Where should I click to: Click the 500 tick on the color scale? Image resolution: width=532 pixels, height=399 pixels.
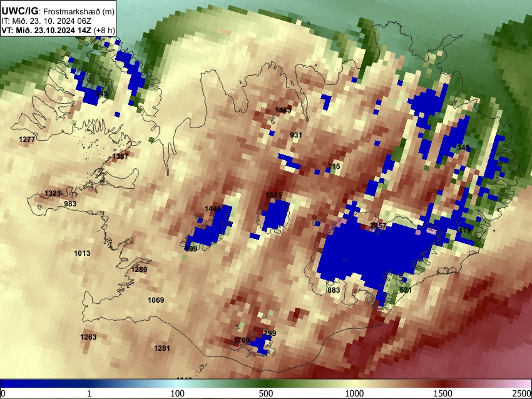click(x=265, y=393)
